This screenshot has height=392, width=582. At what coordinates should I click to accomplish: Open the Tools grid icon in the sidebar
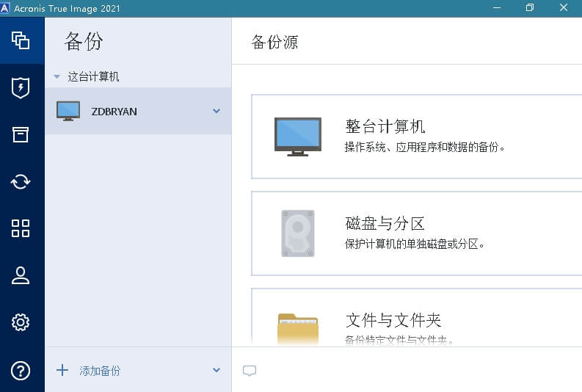click(21, 228)
